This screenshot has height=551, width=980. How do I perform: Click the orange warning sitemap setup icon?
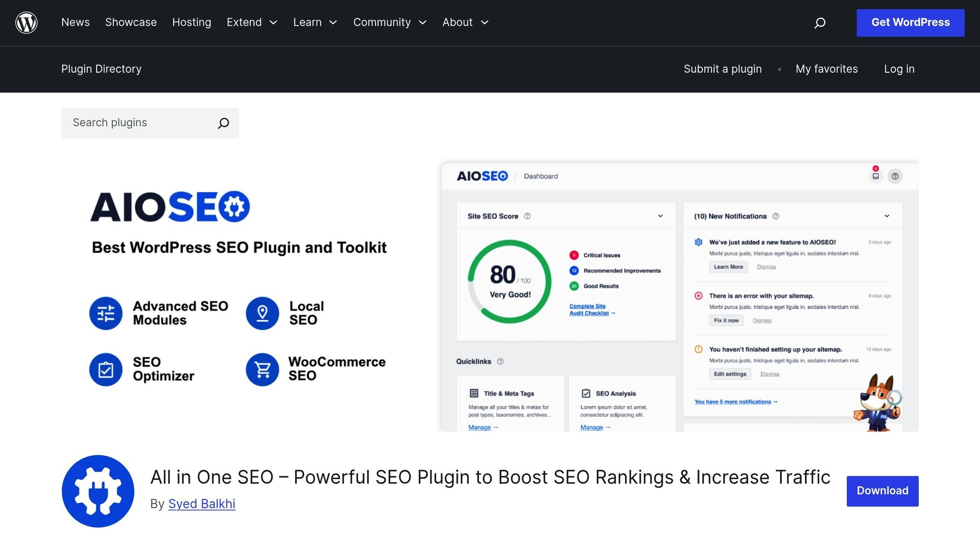[x=699, y=349]
